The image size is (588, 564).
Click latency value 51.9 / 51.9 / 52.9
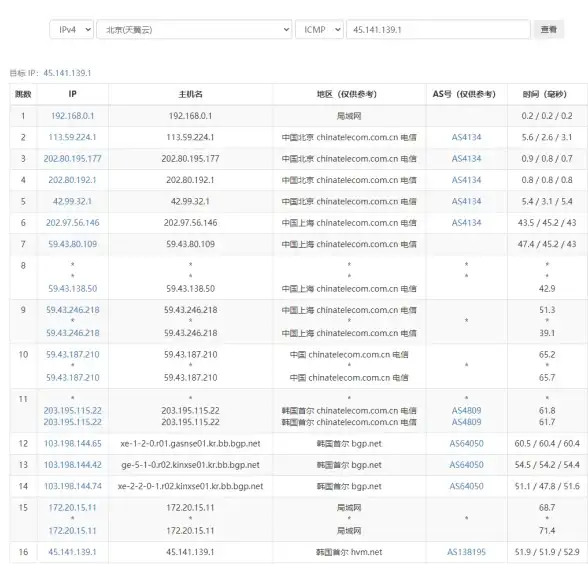pos(547,552)
